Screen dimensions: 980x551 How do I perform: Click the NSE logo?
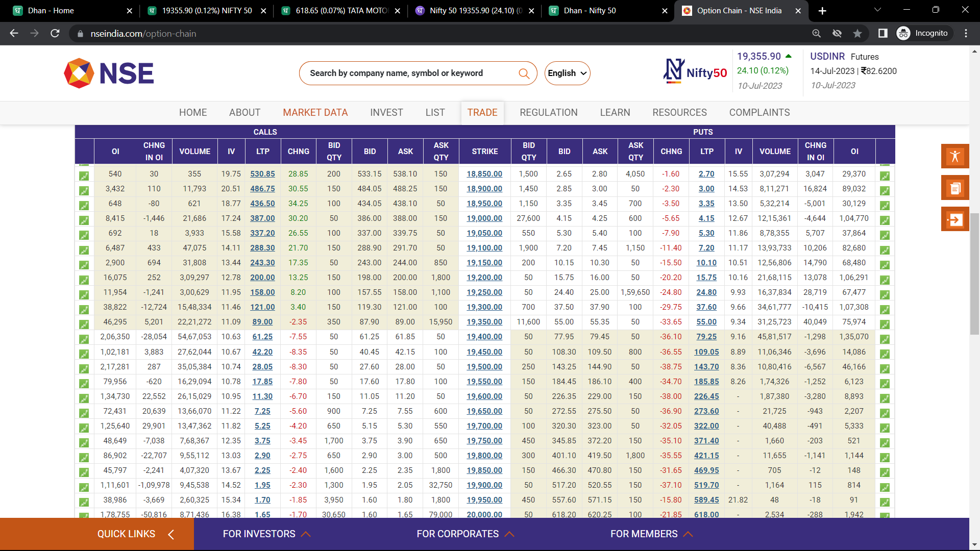(109, 73)
